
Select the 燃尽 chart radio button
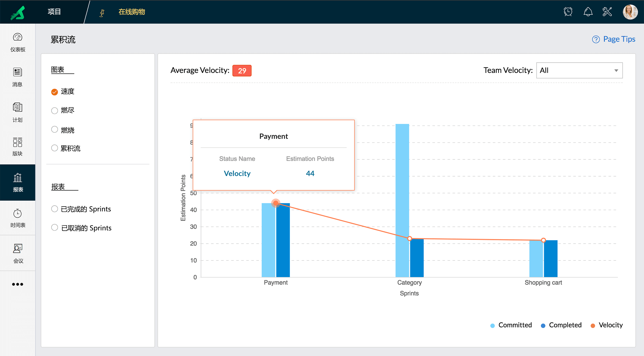tap(54, 111)
